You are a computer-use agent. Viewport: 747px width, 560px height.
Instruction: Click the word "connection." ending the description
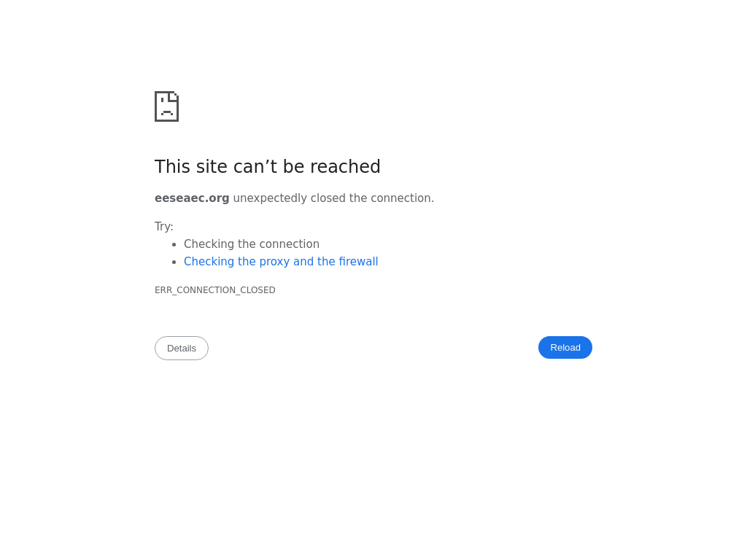(403, 198)
